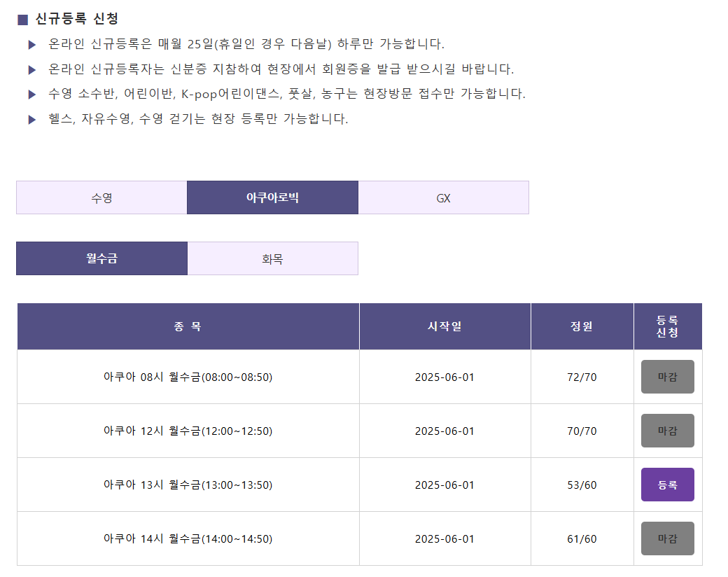Click the arrow bullet before 헬스, 자유수영
728x577 pixels.
pos(32,120)
